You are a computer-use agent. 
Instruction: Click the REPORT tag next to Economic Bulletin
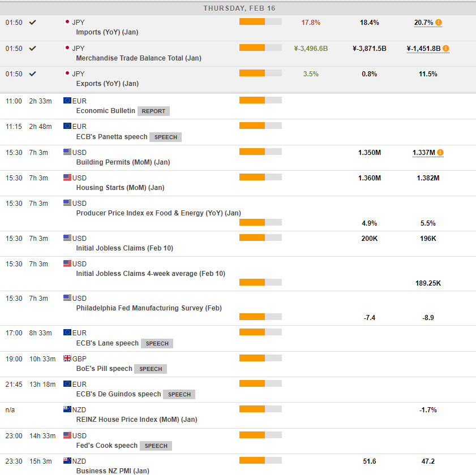(153, 111)
